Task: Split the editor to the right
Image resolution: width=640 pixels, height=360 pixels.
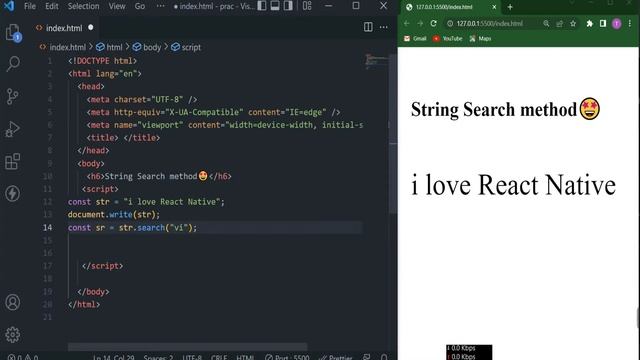Action: coord(368,27)
